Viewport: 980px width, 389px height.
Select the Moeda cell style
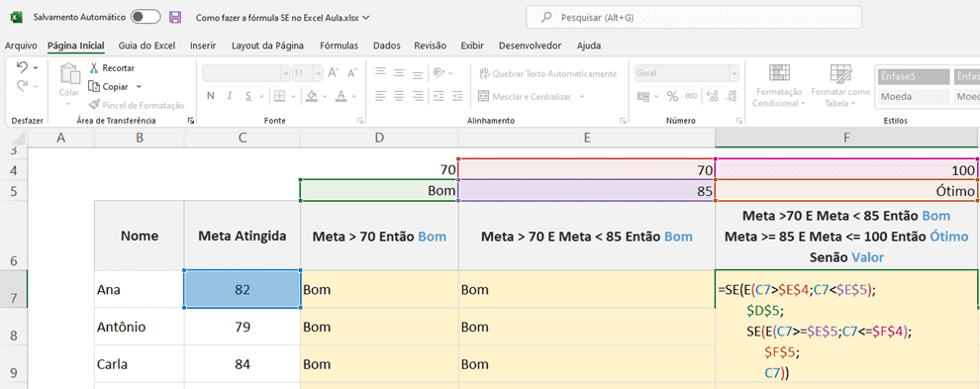click(913, 97)
